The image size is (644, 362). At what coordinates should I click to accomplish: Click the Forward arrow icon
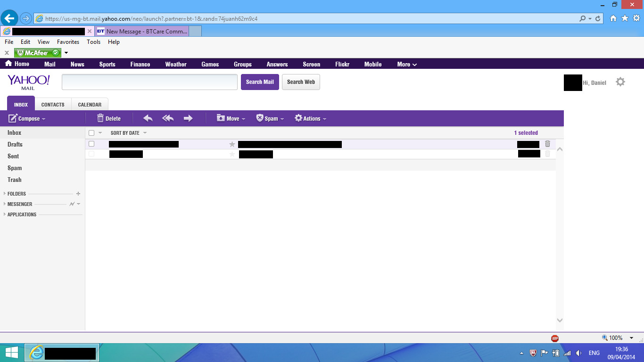pyautogui.click(x=188, y=118)
